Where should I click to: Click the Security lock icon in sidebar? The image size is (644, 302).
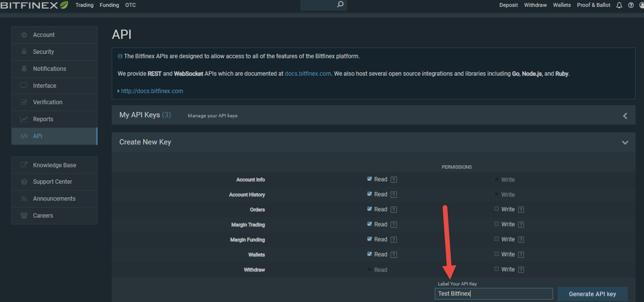click(x=24, y=52)
